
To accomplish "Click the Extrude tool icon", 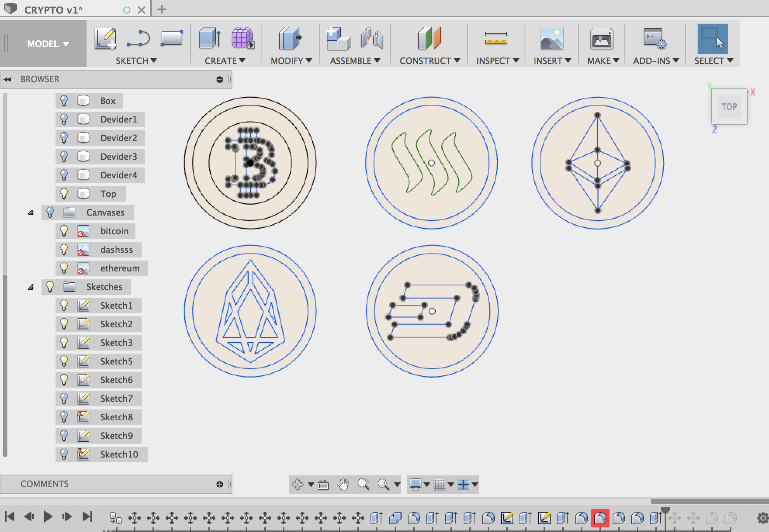I will (x=210, y=38).
